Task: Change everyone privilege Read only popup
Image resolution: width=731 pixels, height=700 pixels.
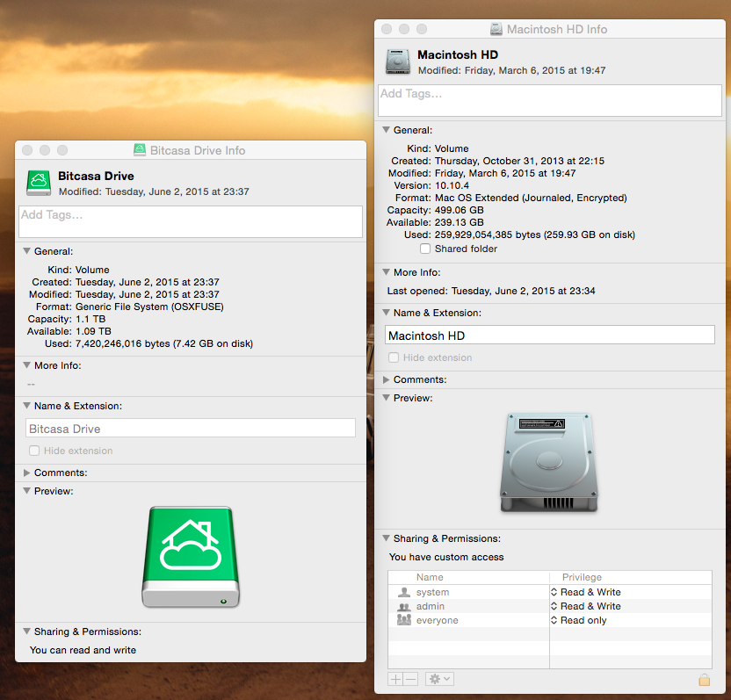Action: click(x=578, y=620)
